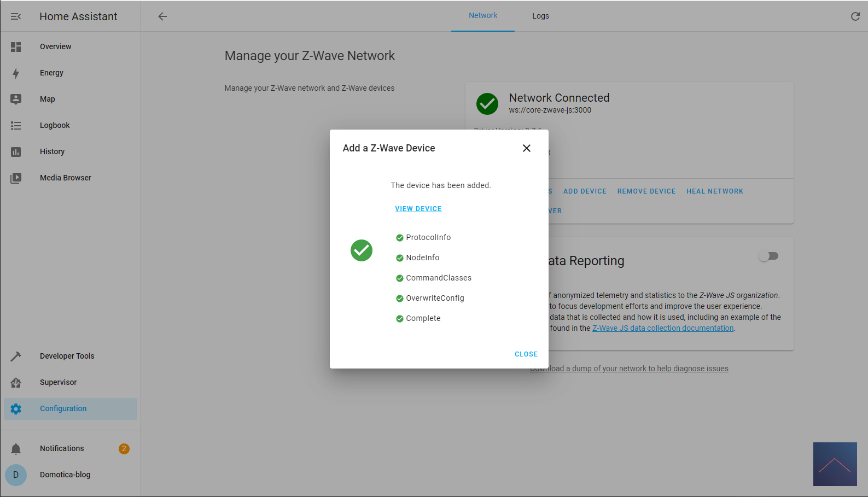This screenshot has width=868, height=497.
Task: Click the ProtocolInfo stage entry
Action: pos(423,237)
